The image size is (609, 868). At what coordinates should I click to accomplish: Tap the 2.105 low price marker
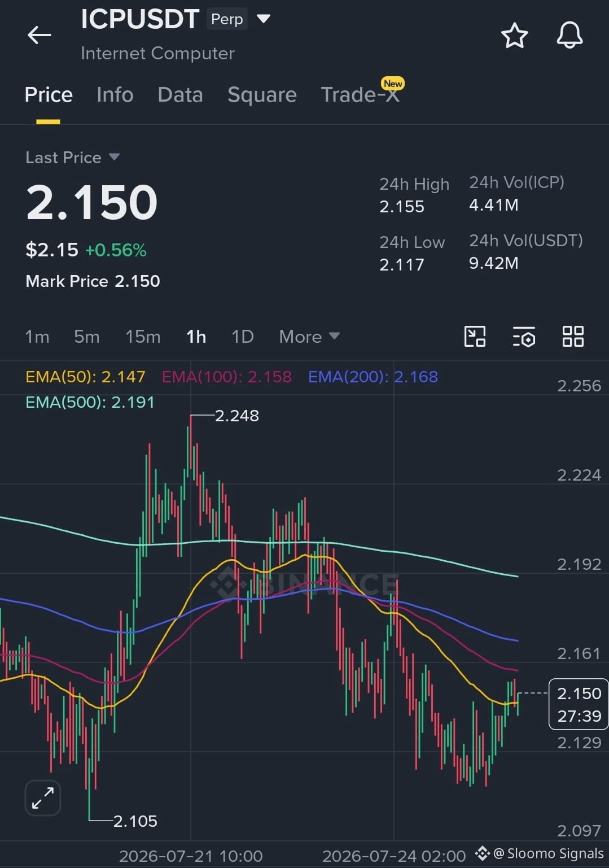pyautogui.click(x=135, y=821)
